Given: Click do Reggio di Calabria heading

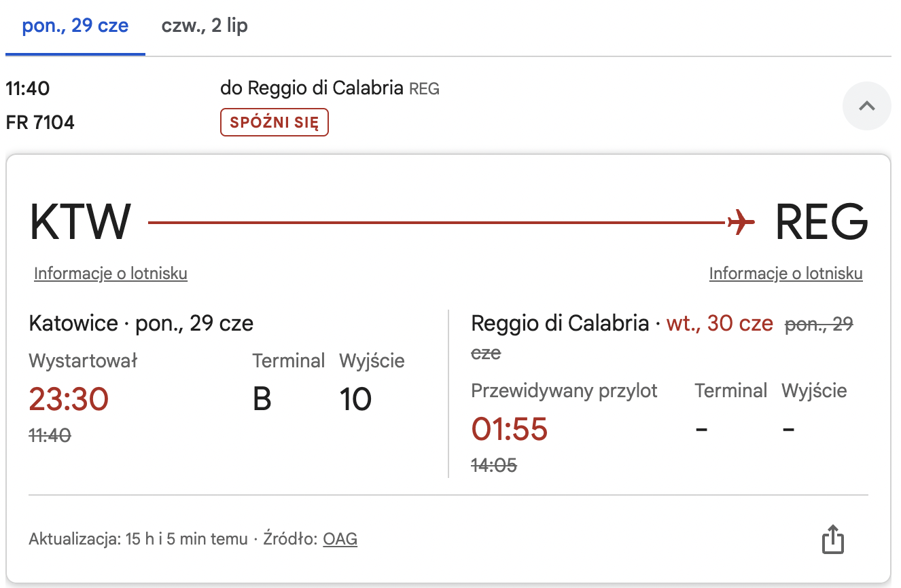Looking at the screenshot, I should point(312,88).
